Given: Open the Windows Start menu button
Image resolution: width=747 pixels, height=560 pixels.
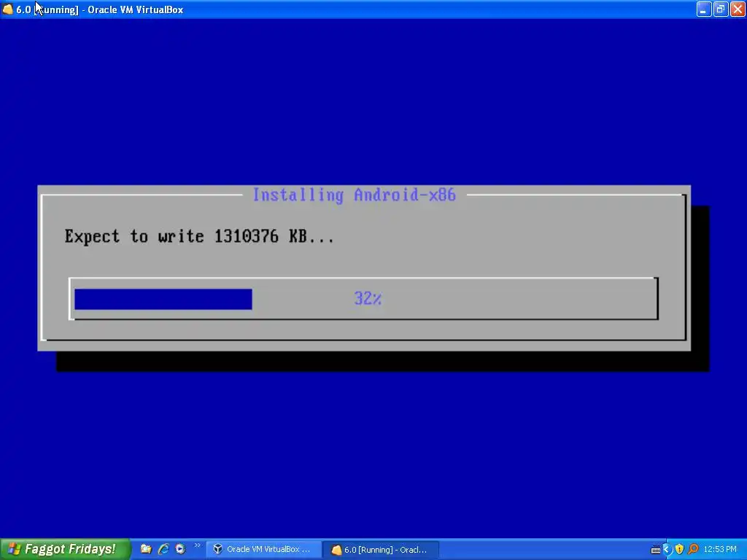Looking at the screenshot, I should tap(65, 549).
